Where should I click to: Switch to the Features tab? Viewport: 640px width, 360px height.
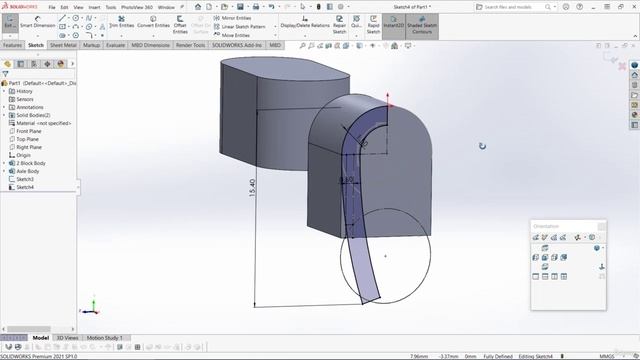click(x=12, y=45)
